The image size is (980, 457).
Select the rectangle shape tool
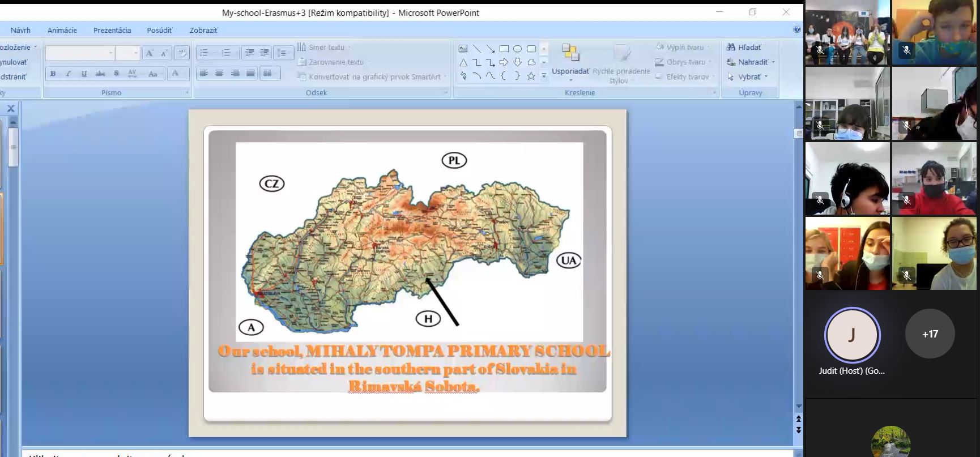[x=504, y=49]
